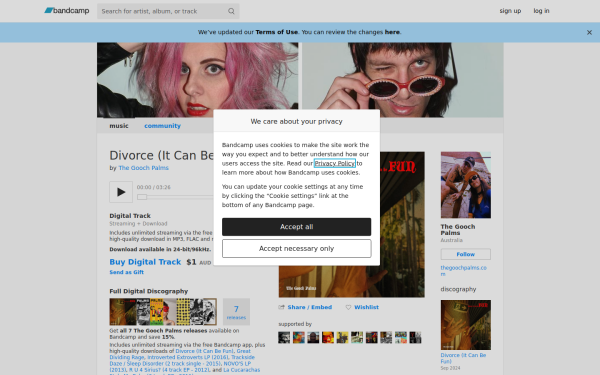Dismiss the Terms of Use banner
This screenshot has width=600, height=375.
589,33
